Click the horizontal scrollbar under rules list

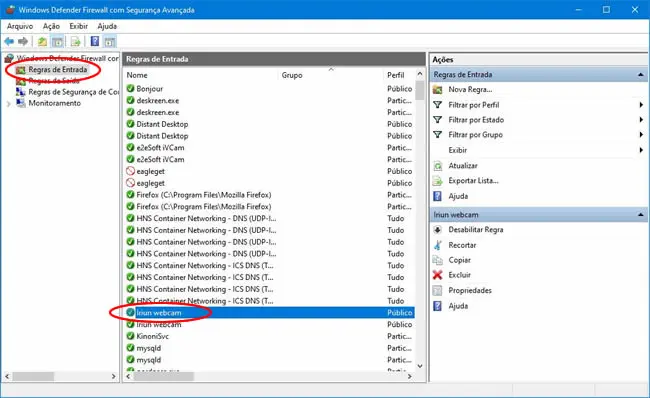[268, 376]
